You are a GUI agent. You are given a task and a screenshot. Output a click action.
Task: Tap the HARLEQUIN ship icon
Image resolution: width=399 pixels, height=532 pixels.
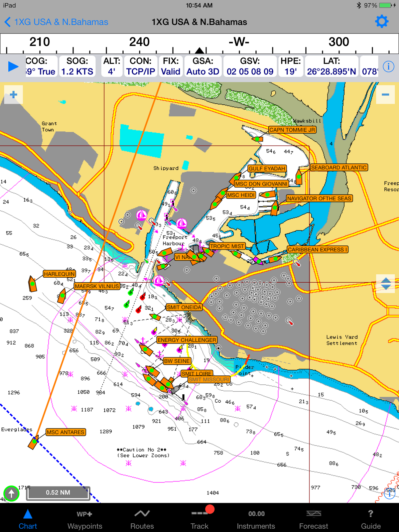[32, 284]
